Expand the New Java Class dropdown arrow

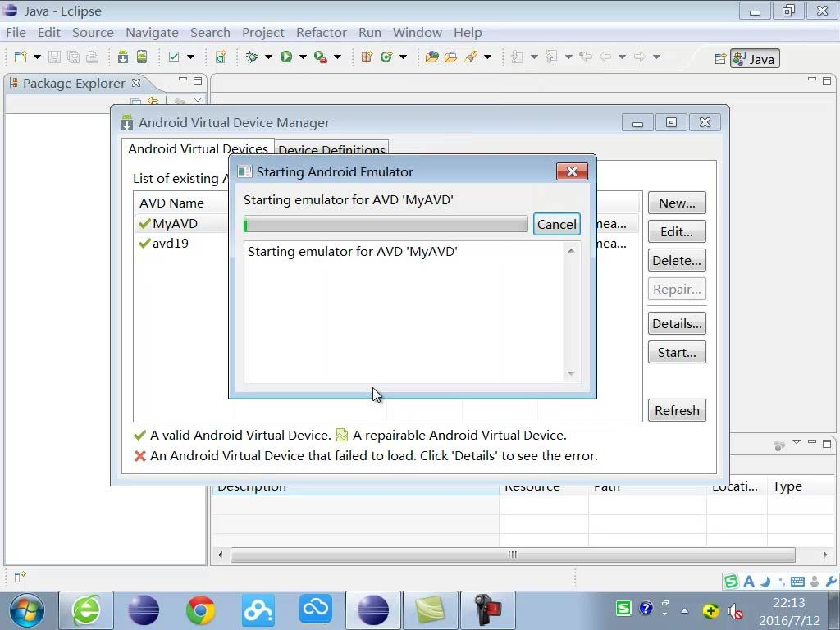(403, 57)
